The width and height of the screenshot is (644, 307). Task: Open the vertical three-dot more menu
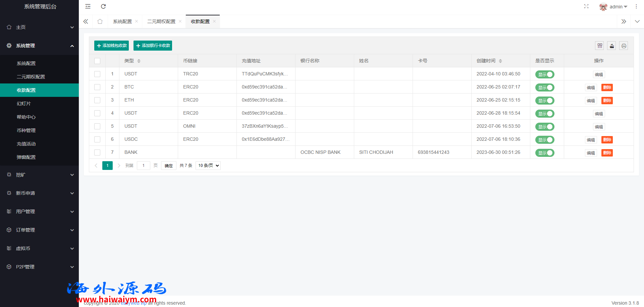636,6
